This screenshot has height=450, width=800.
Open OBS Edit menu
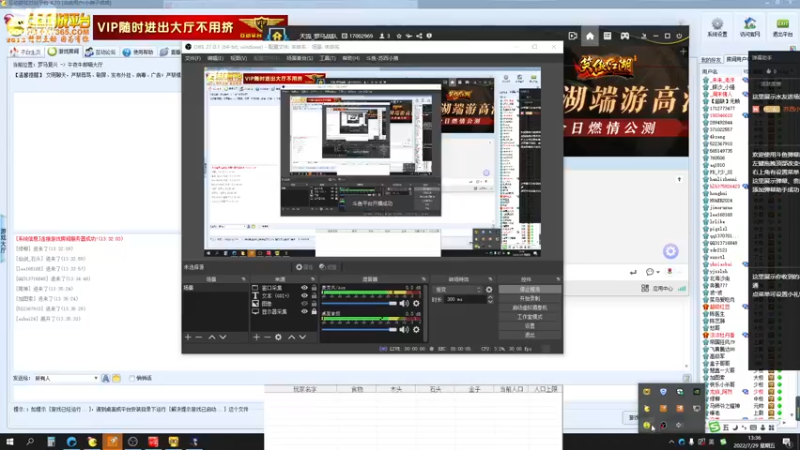[215, 59]
